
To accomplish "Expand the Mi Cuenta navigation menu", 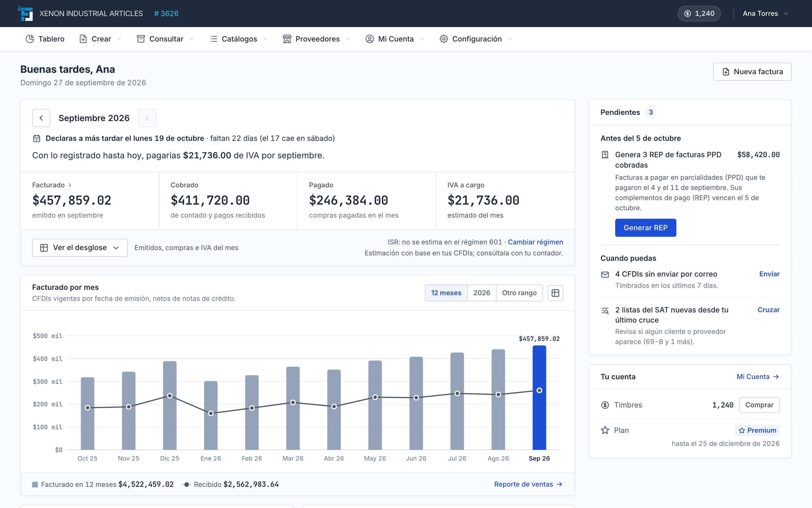I will 395,39.
